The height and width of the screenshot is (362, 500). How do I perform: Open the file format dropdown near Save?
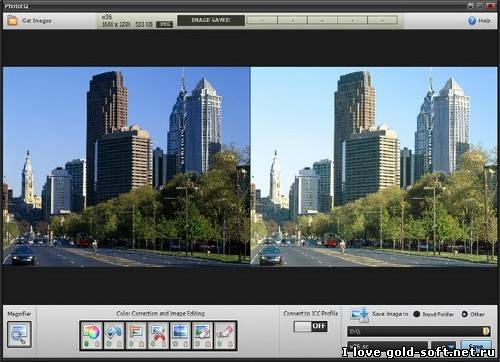coord(444,345)
